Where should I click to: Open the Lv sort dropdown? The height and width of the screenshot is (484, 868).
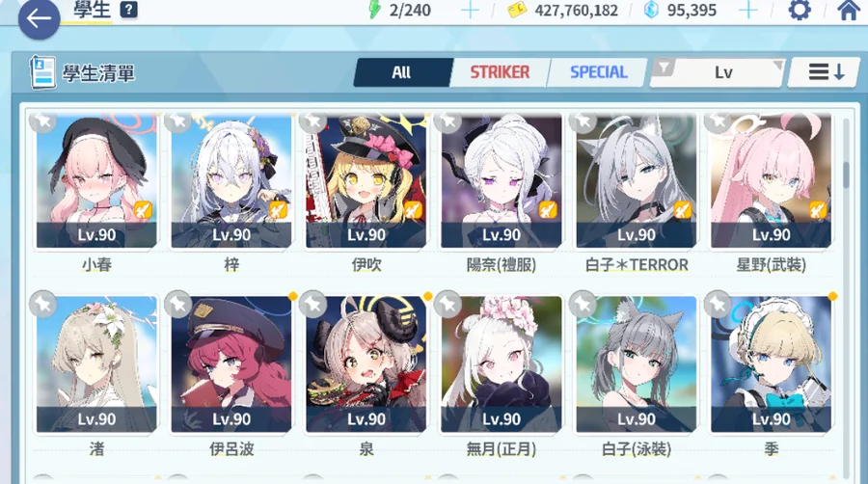point(718,72)
